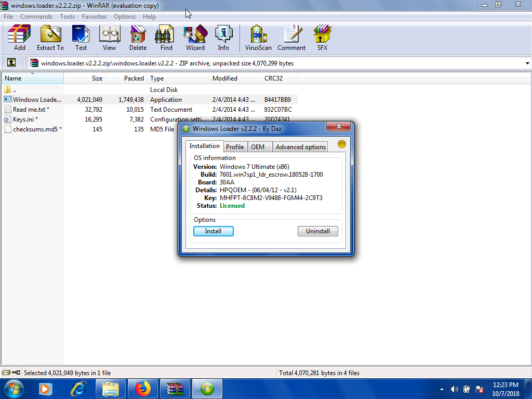Go up one folder level arrow
532x399 pixels.
tap(11, 63)
